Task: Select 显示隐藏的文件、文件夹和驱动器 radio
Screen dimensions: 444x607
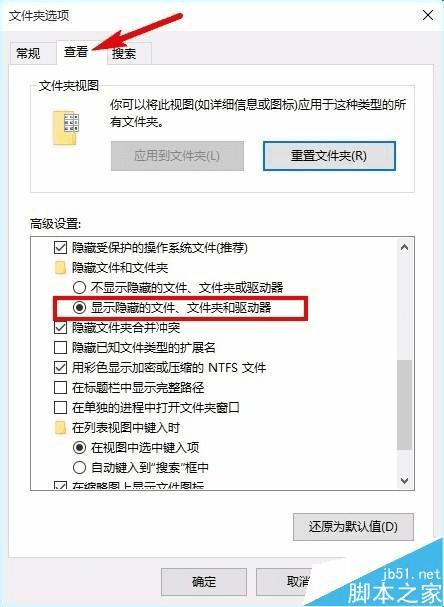Action: [79, 308]
